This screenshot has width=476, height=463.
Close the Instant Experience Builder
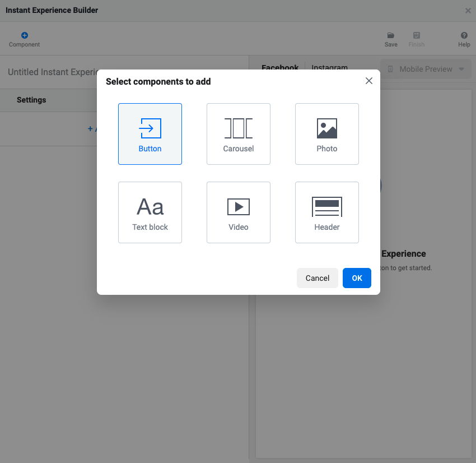point(468,11)
